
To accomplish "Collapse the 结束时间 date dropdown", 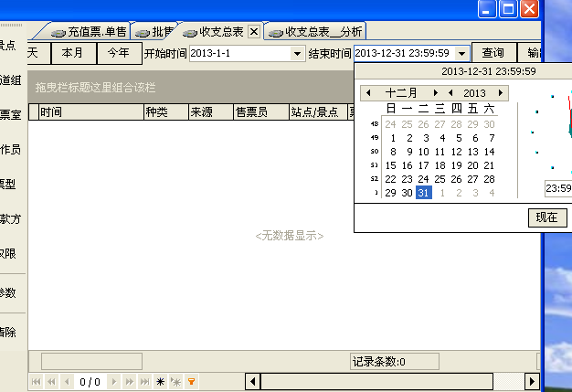I will point(461,54).
